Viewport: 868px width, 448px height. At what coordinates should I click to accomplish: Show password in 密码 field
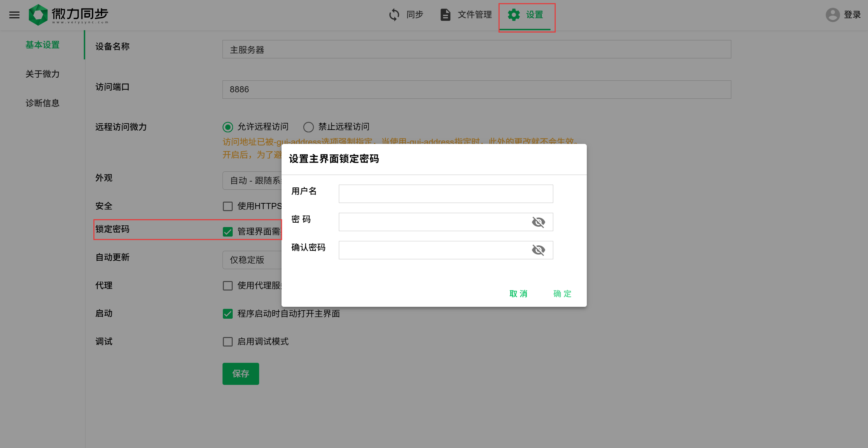tap(538, 222)
